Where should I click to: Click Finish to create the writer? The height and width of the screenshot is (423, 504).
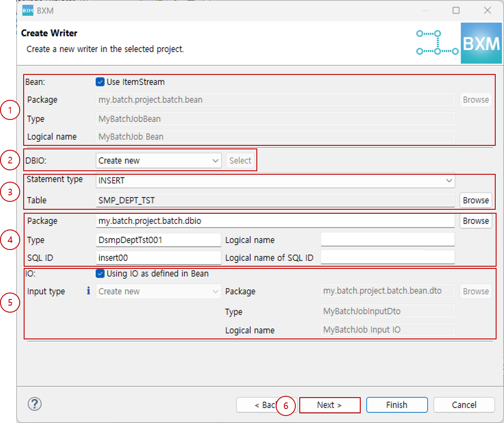(x=397, y=405)
